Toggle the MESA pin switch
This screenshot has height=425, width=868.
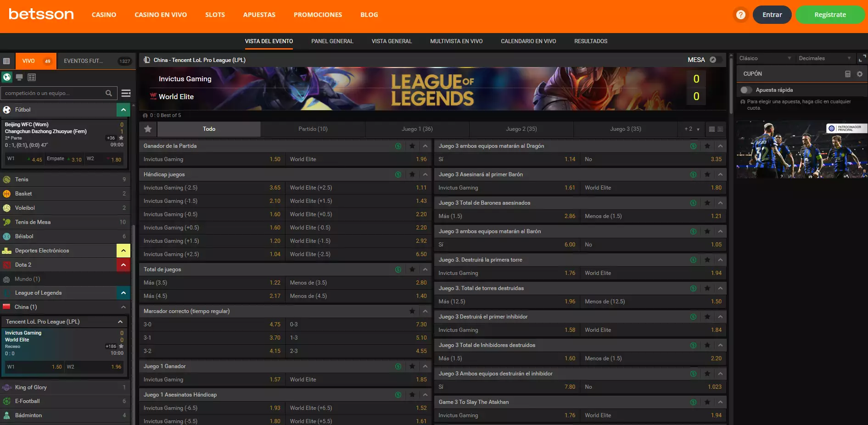tap(713, 60)
